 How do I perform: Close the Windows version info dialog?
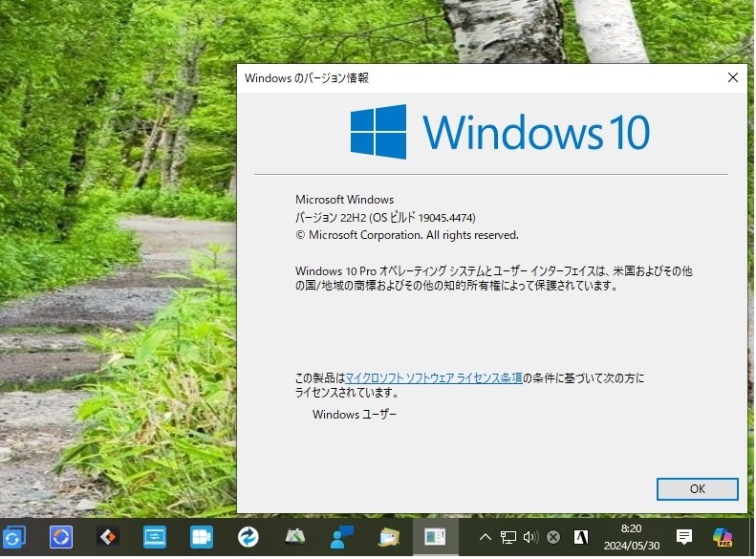(732, 77)
